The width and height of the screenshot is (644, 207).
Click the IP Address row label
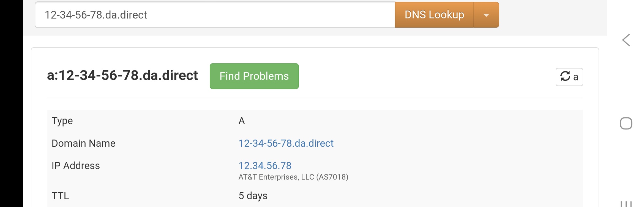point(76,166)
